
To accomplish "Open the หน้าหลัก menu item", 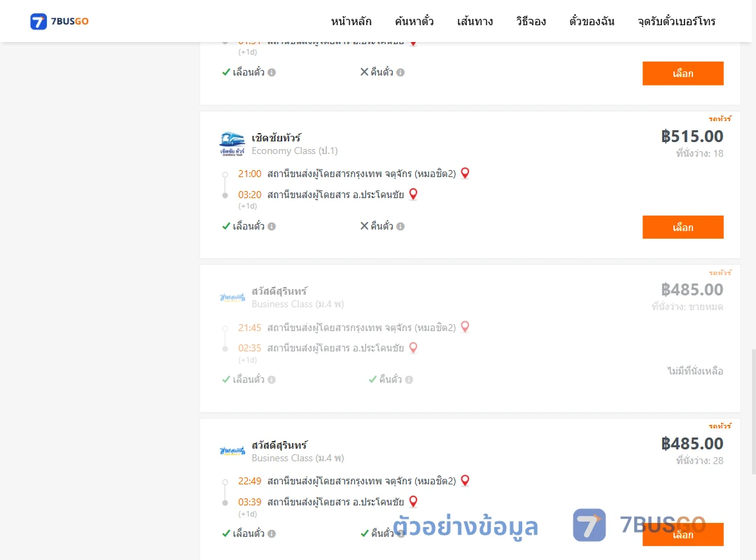I will [351, 21].
